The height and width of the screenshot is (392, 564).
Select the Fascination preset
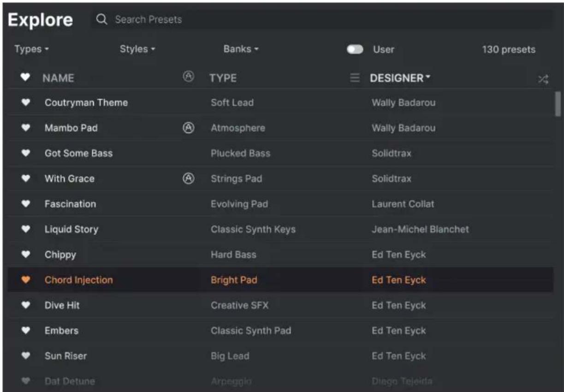click(x=280, y=204)
